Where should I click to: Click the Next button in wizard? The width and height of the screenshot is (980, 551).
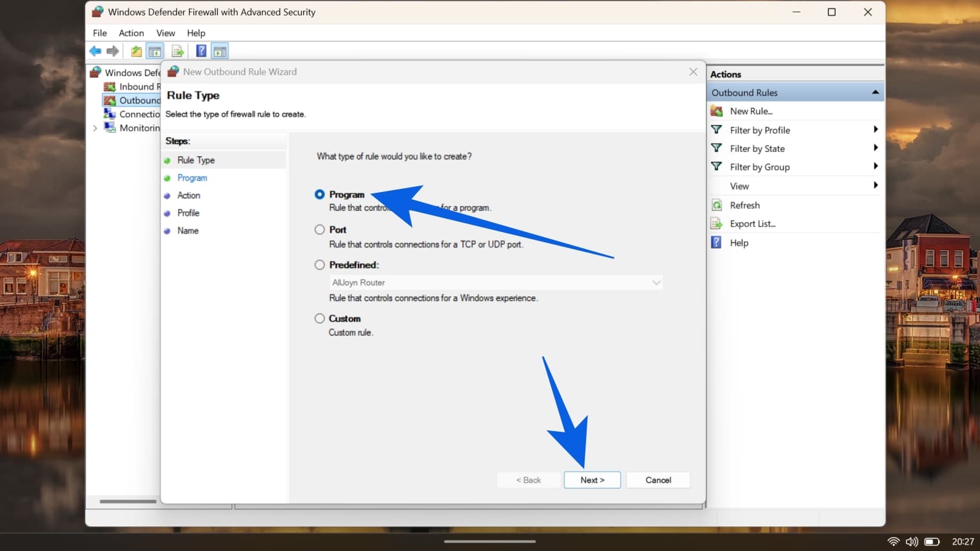(x=592, y=480)
